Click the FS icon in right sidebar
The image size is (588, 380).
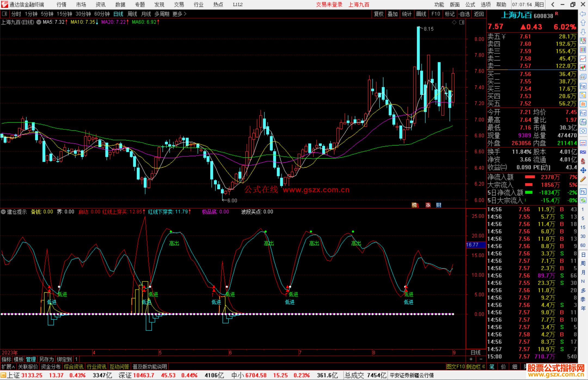(583, 191)
